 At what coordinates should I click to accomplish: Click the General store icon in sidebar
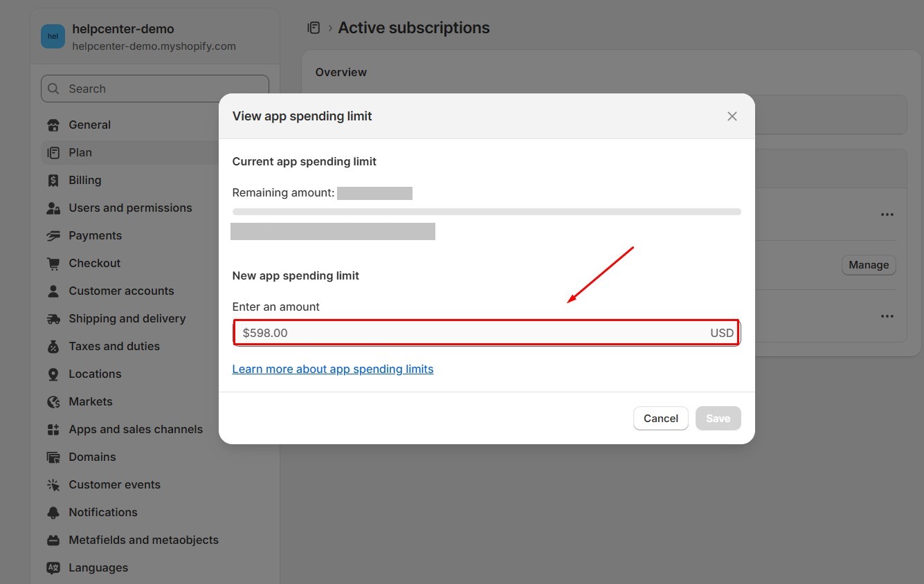pyautogui.click(x=53, y=125)
